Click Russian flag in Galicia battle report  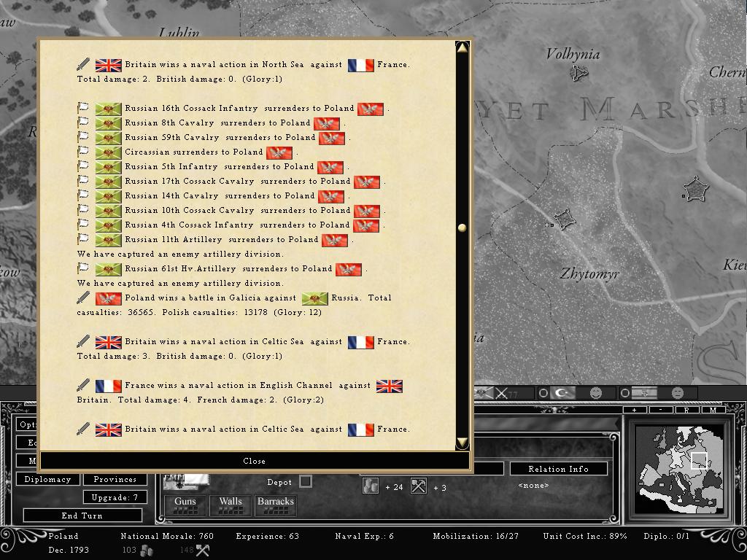coord(315,298)
